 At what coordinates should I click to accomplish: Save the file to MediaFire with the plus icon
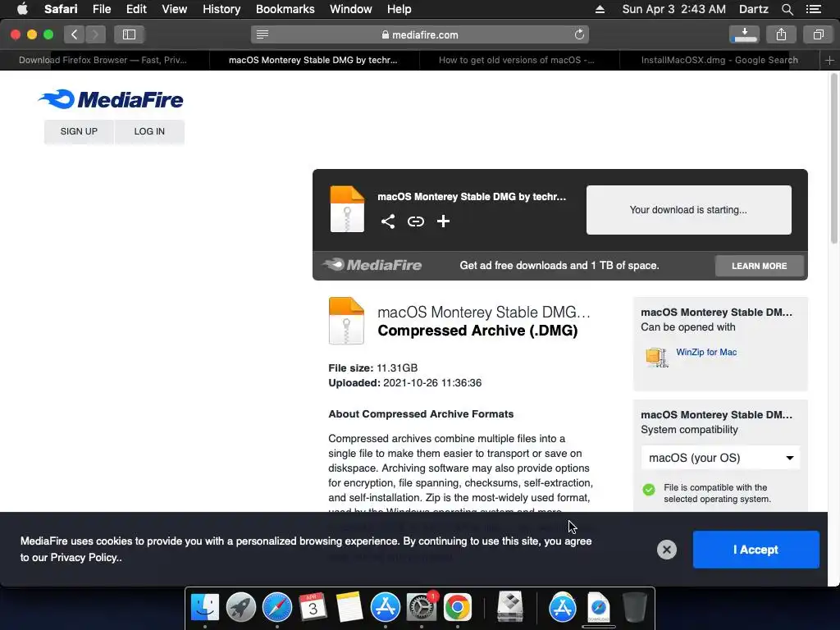coord(443,221)
